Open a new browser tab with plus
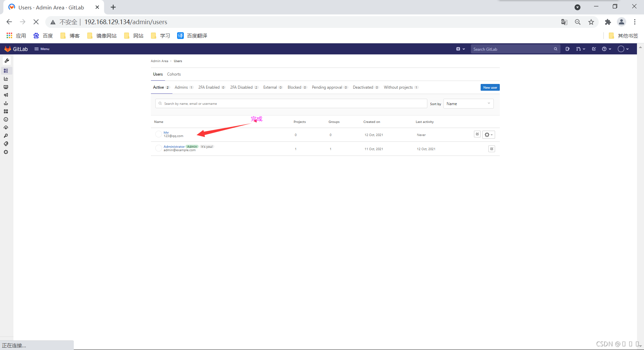644x350 pixels. click(113, 7)
